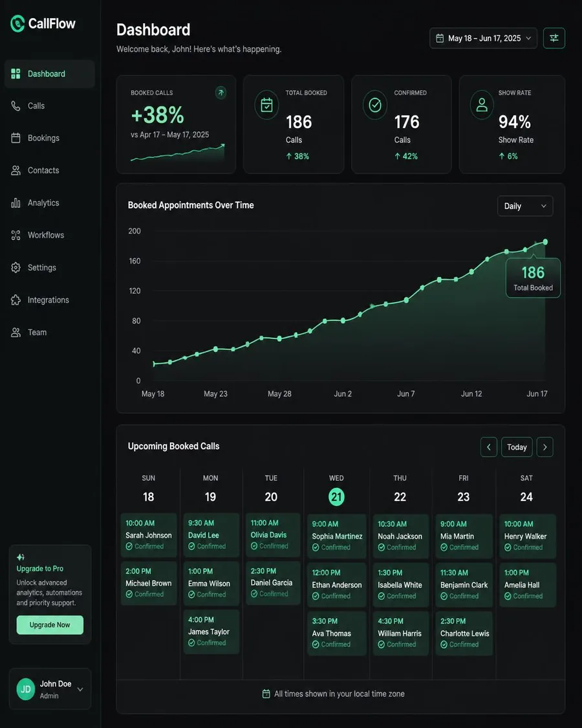The image size is (582, 728).
Task: Click the Team people icon
Action: coord(16,333)
